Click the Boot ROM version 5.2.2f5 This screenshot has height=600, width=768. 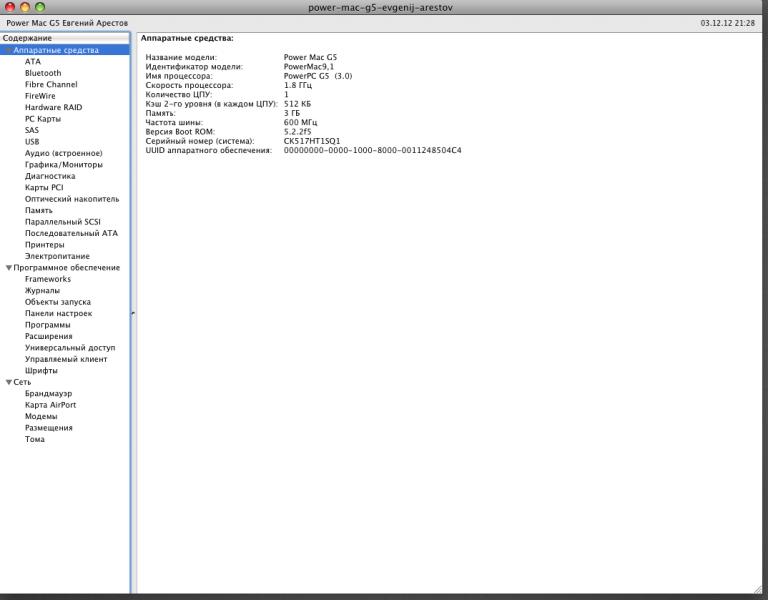point(297,132)
